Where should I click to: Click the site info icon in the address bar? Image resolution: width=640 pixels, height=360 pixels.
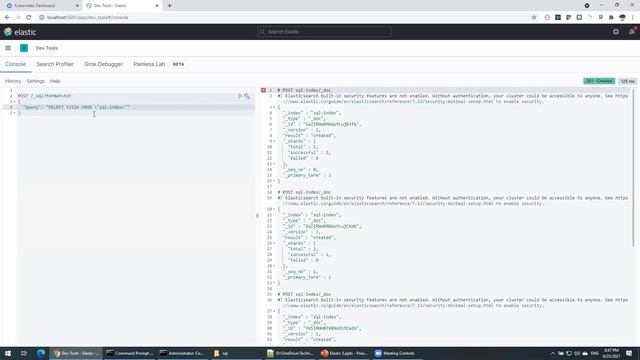click(42, 18)
